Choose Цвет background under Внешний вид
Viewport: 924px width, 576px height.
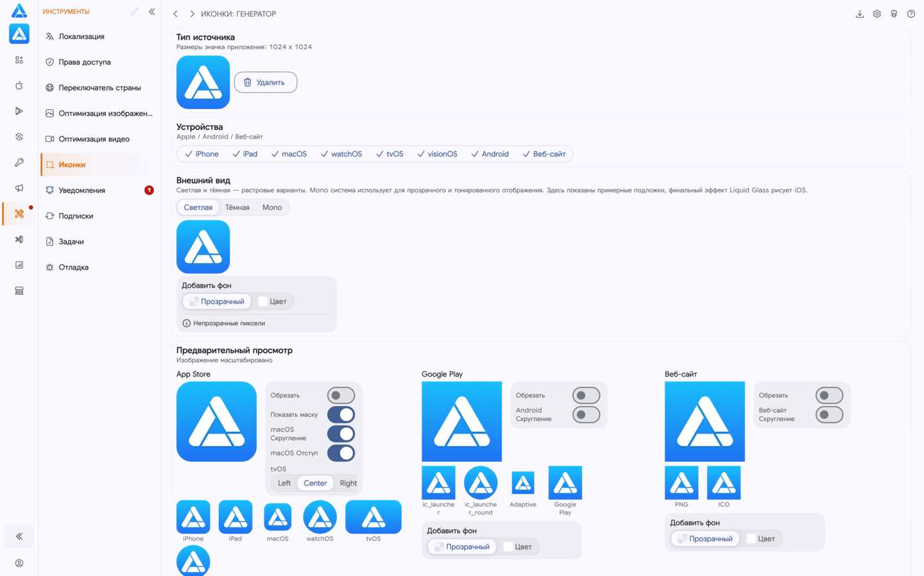(x=273, y=301)
